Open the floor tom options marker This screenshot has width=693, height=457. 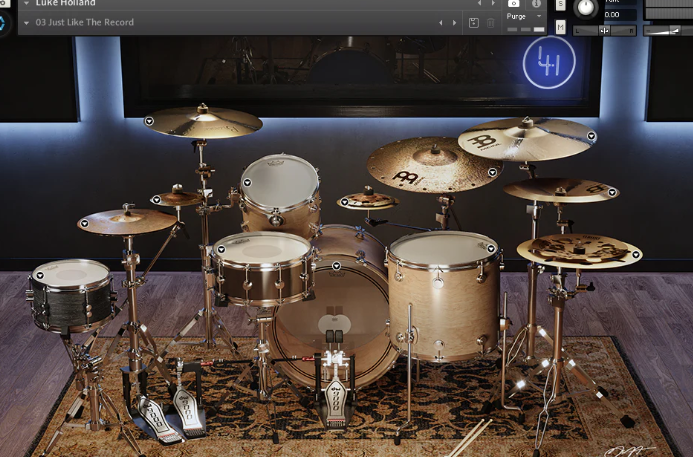pos(491,249)
